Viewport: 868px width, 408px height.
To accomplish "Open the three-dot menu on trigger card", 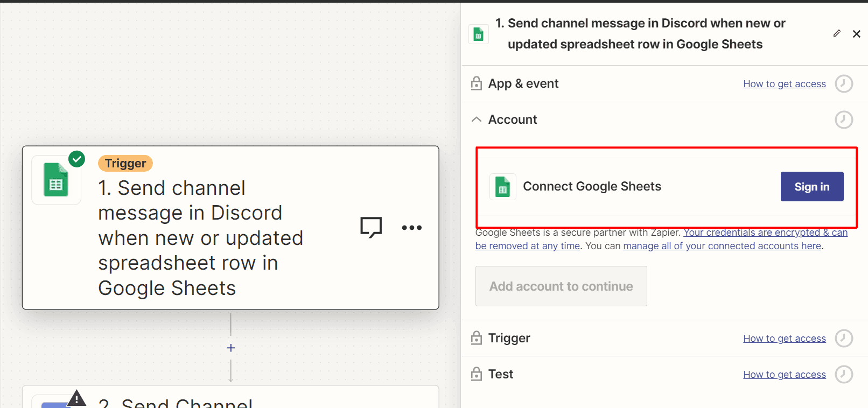I will pos(412,228).
